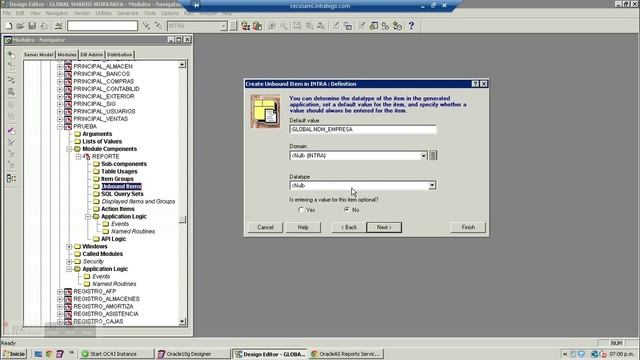Expand the PRINCIPAL_ALMACEN node
Image resolution: width=640 pixels, height=360 pixels.
tap(60, 66)
